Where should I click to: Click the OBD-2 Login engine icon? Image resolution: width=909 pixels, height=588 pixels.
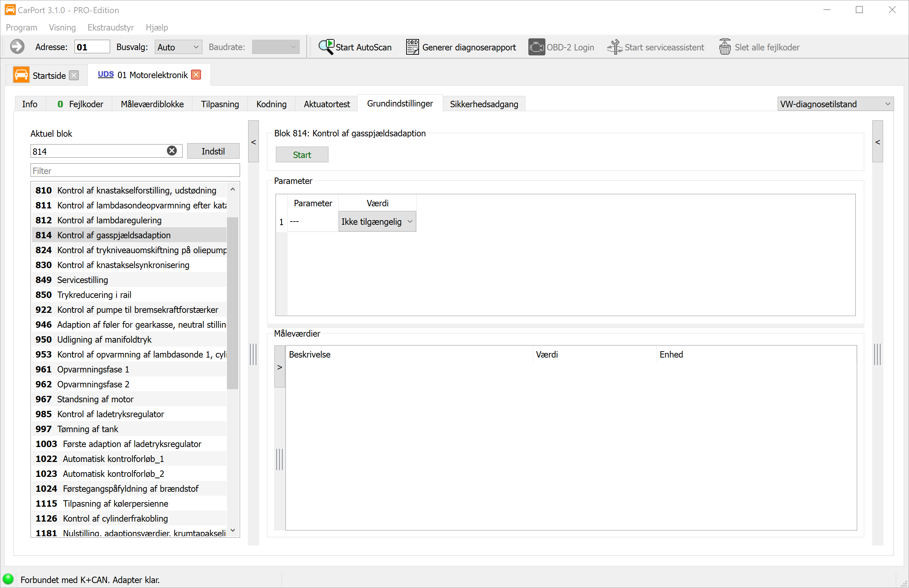(x=537, y=47)
